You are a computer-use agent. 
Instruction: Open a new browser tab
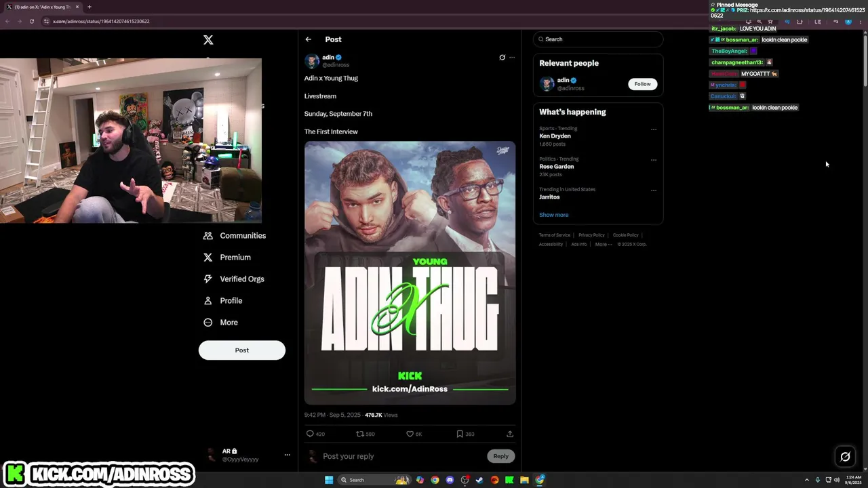[89, 7]
